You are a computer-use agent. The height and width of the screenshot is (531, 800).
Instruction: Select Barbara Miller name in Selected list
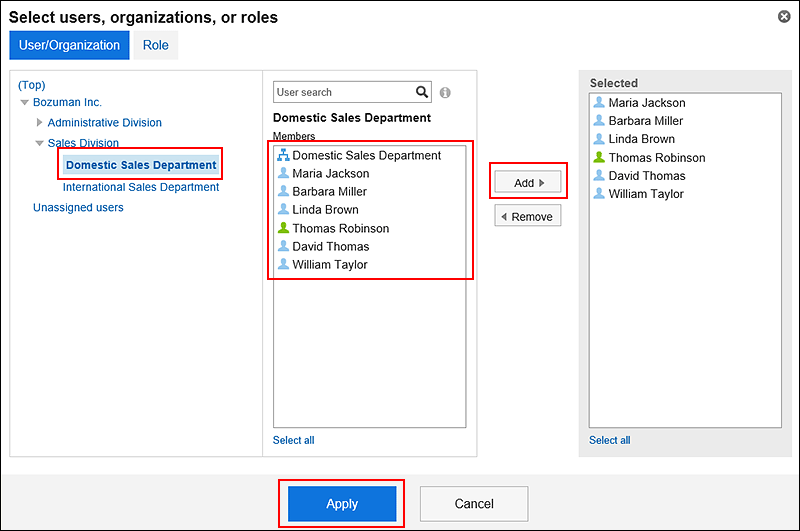[646, 120]
